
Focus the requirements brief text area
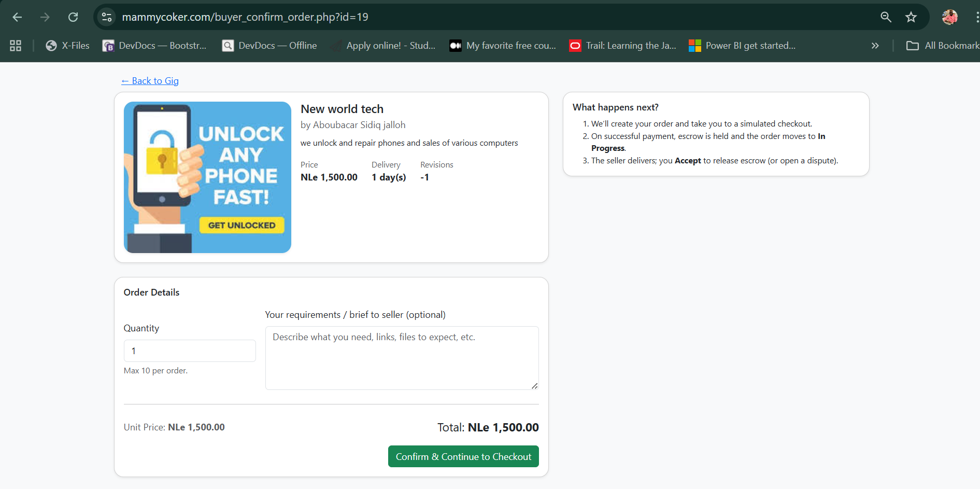[x=402, y=358]
